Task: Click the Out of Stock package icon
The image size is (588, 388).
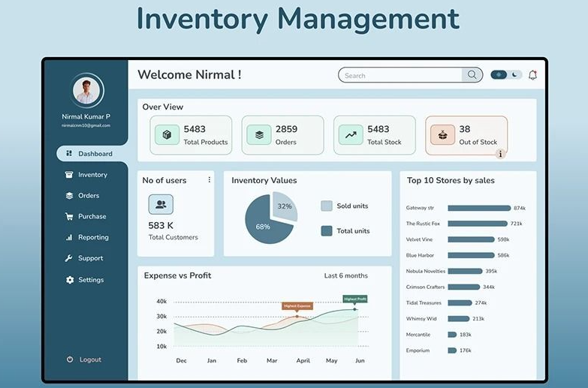Action: pyautogui.click(x=442, y=134)
